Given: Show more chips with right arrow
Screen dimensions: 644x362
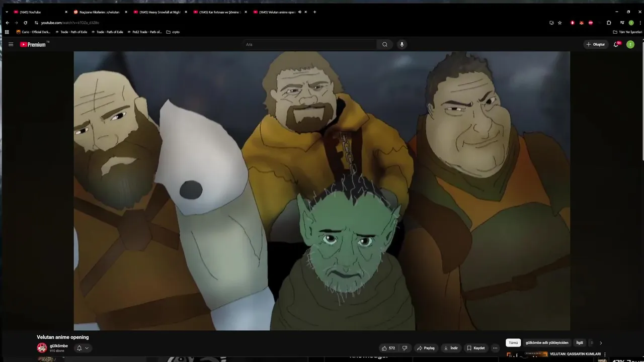Looking at the screenshot, I should [x=601, y=343].
